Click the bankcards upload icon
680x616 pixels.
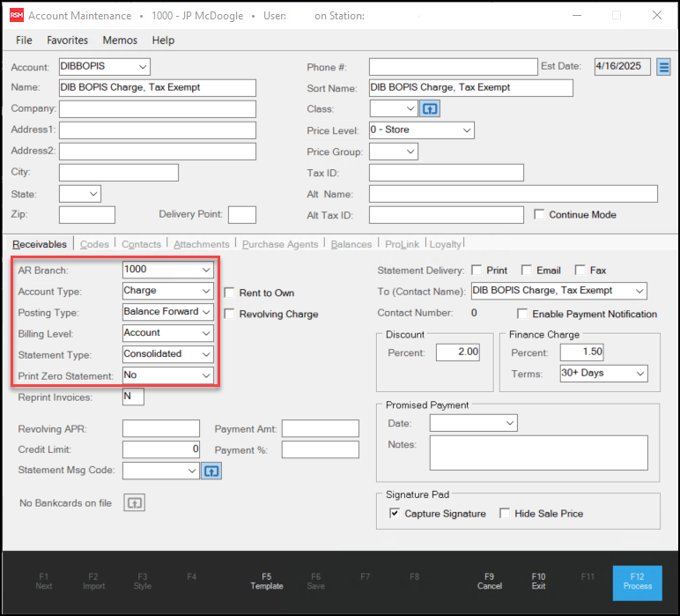click(x=134, y=502)
